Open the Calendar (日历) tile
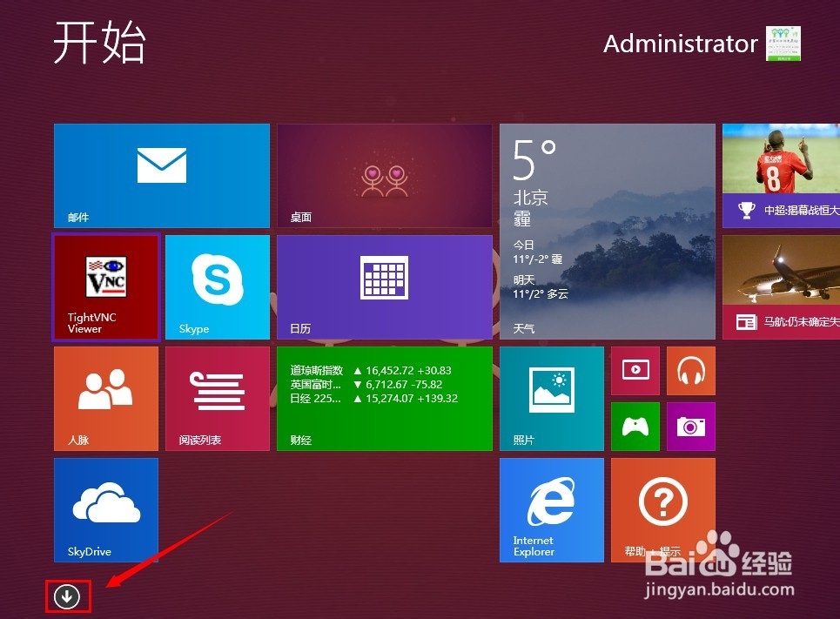 coord(385,287)
